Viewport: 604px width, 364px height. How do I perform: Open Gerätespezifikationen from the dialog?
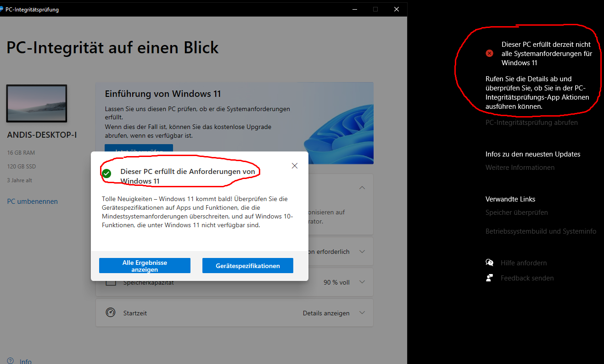tap(248, 266)
